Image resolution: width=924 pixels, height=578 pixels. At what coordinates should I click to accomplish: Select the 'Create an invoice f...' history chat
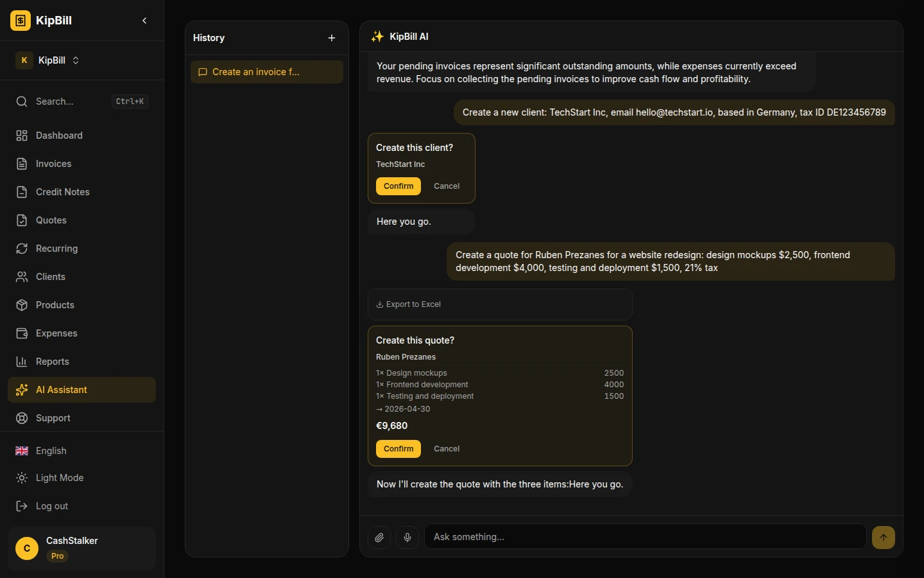pyautogui.click(x=267, y=72)
